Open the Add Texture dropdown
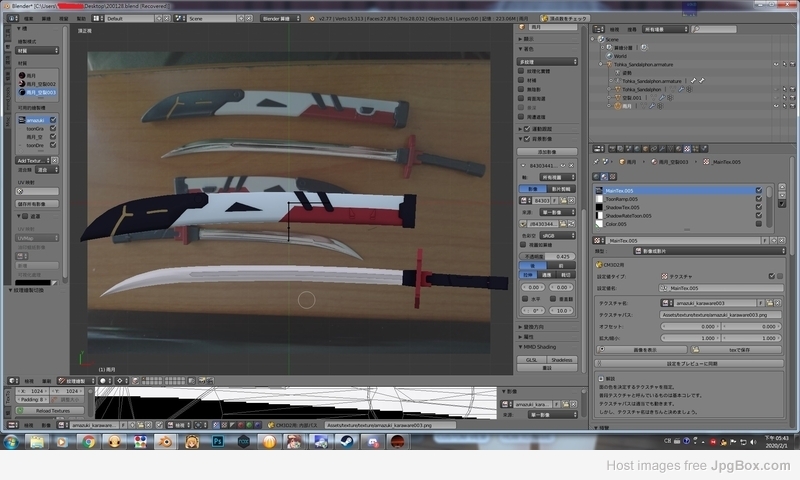Image resolution: width=800 pixels, height=480 pixels. point(33,160)
